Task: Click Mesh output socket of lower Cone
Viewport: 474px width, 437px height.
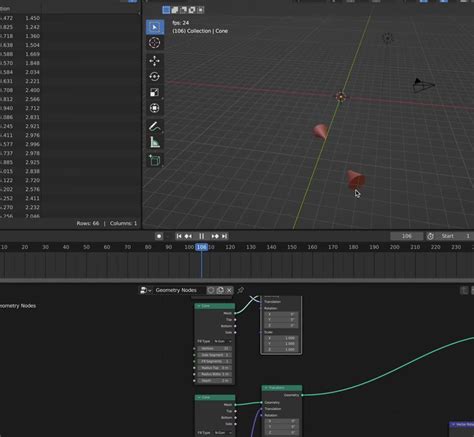Action: point(235,405)
